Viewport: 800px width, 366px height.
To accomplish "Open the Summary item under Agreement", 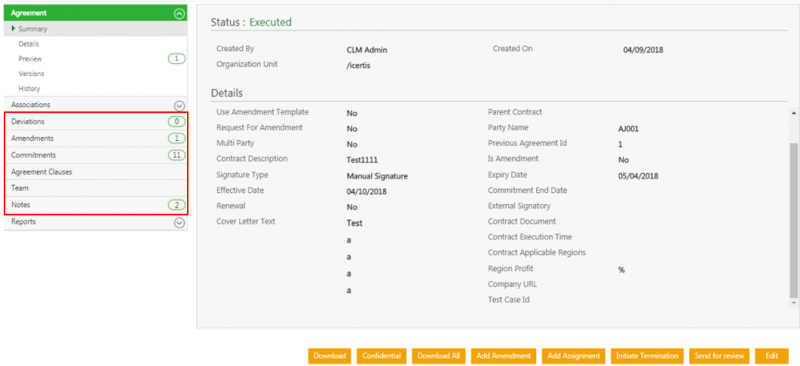I will (95, 29).
